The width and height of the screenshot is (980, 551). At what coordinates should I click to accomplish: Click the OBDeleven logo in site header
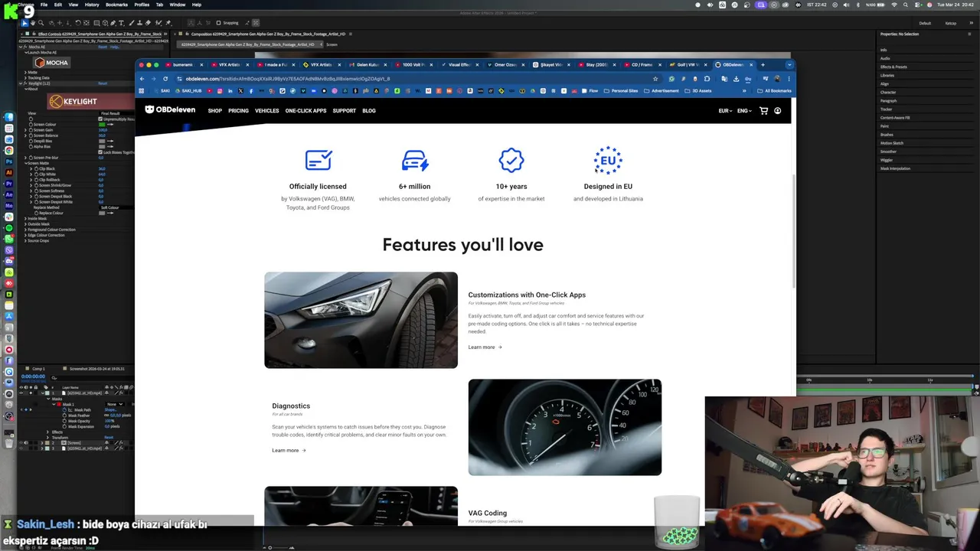170,110
